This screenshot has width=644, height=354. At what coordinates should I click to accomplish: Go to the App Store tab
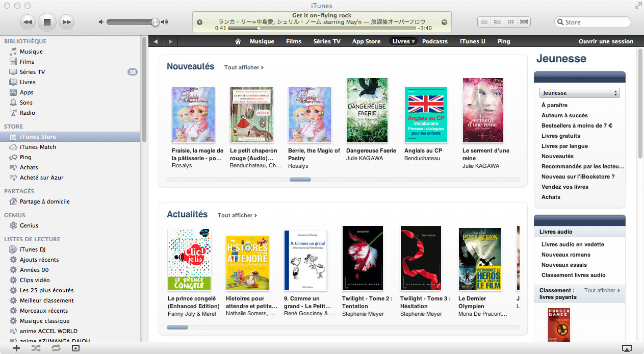[366, 42]
